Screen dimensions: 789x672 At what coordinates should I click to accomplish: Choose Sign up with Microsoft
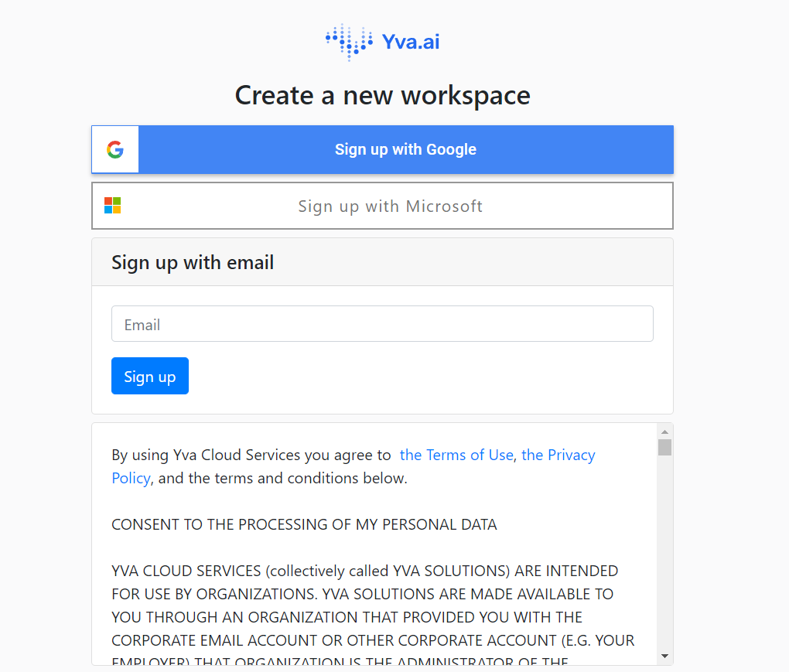pos(382,206)
